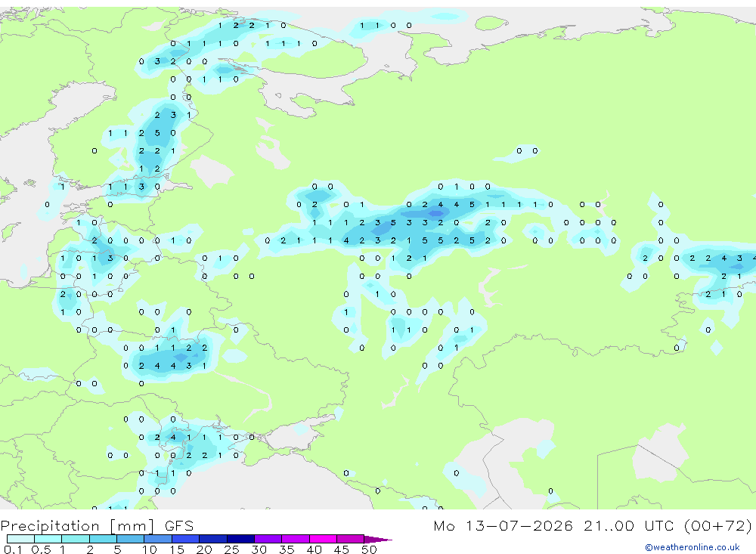Image resolution: width=756 pixels, height=554 pixels.
Task: Select the 'Precipitation [mm] GFS' title text
Action: click(x=97, y=526)
